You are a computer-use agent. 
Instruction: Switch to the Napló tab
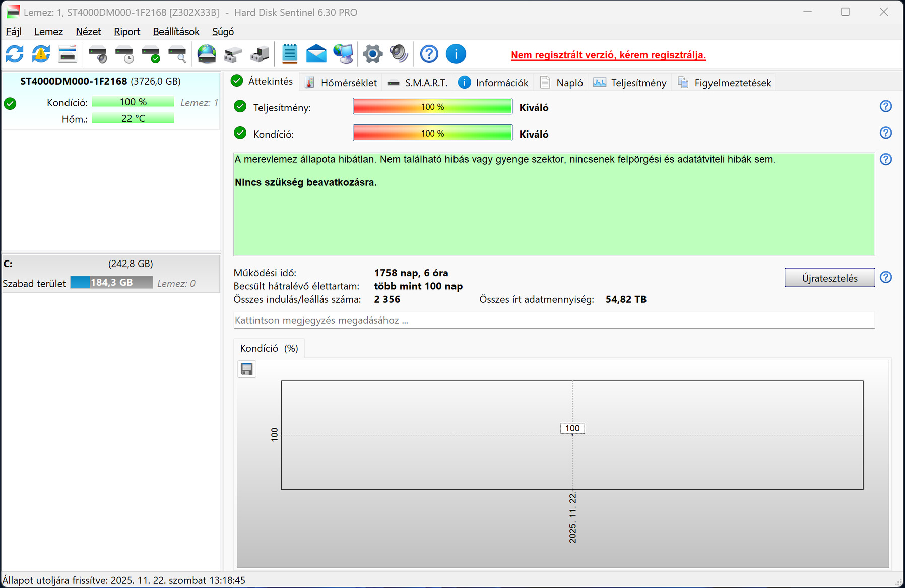(x=561, y=83)
